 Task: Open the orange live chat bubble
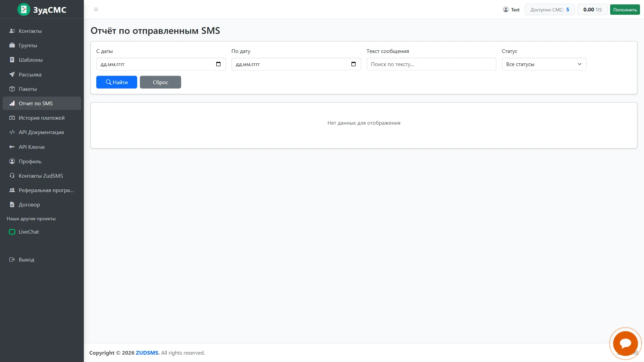click(x=625, y=344)
